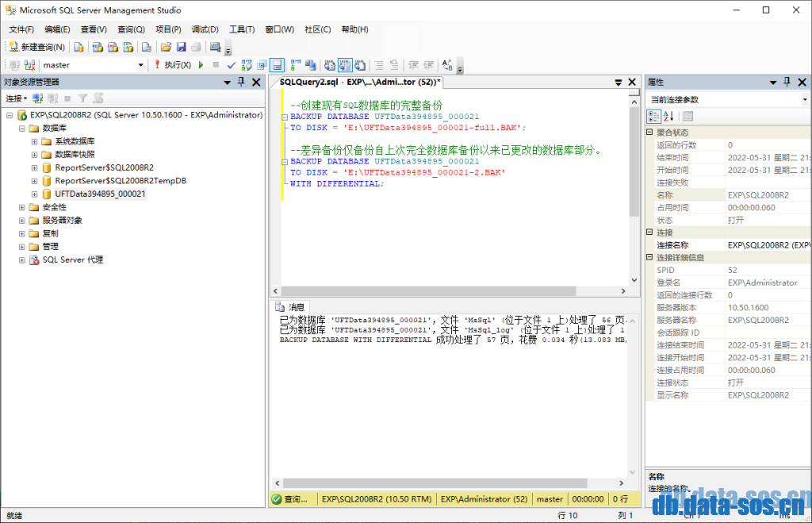Click Object Explorer stop icon
Image resolution: width=812 pixels, height=523 pixels.
(67, 98)
